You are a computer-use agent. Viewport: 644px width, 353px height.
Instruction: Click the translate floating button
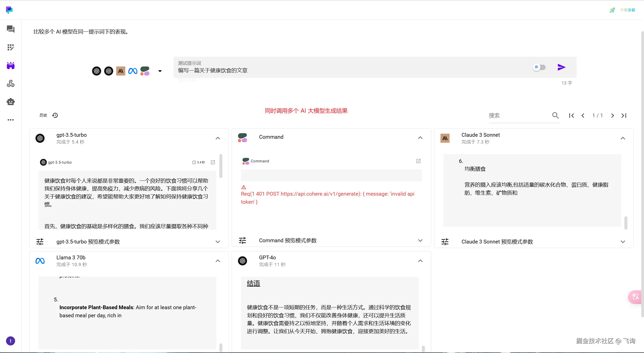[635, 297]
